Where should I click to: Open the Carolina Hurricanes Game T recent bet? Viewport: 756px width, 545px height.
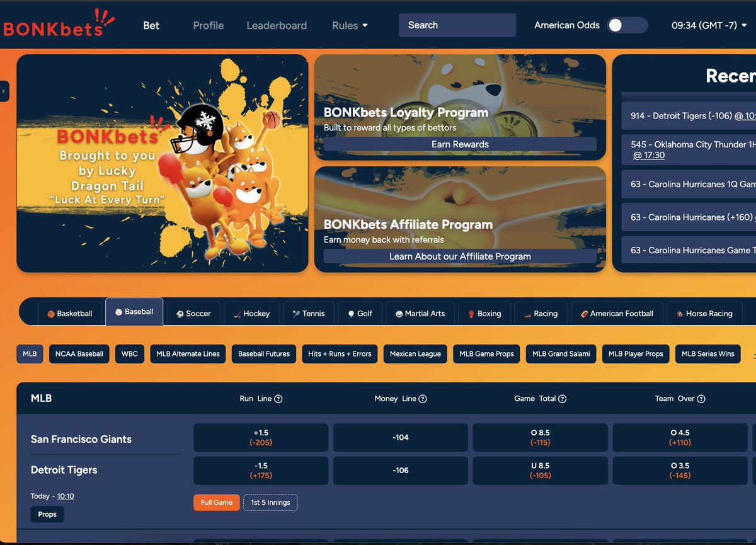(x=689, y=250)
